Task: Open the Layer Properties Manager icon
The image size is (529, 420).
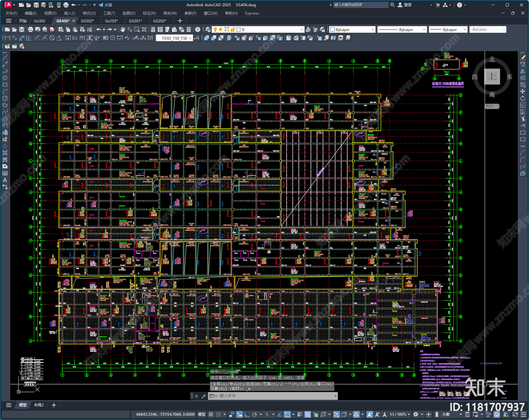Action: tap(208, 29)
